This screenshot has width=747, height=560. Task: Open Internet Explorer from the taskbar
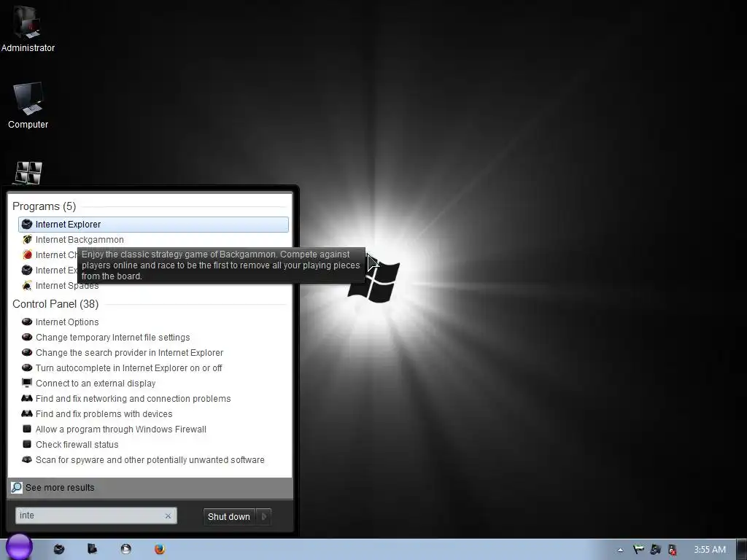tap(59, 550)
